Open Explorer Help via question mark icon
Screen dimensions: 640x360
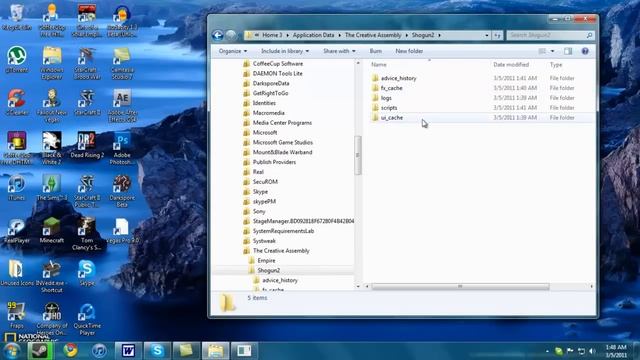point(585,51)
